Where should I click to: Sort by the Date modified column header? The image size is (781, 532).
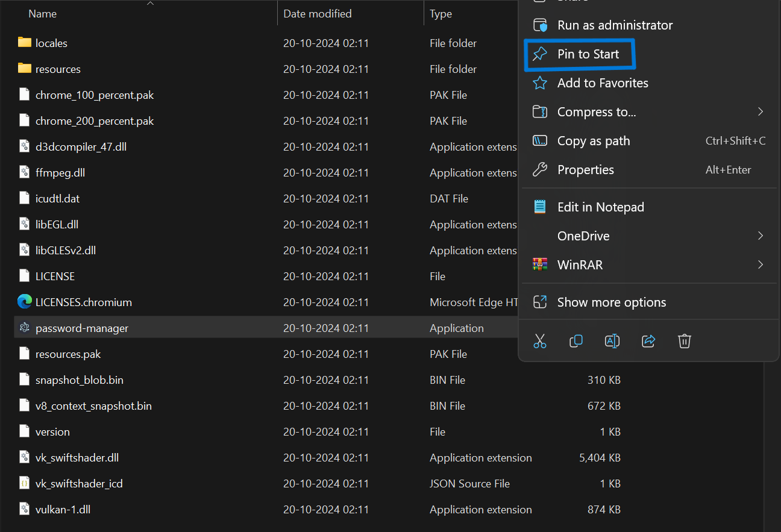click(x=318, y=13)
